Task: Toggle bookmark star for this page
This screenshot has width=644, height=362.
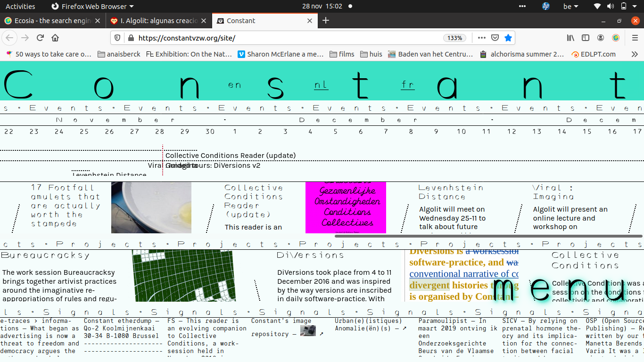Action: [508, 38]
